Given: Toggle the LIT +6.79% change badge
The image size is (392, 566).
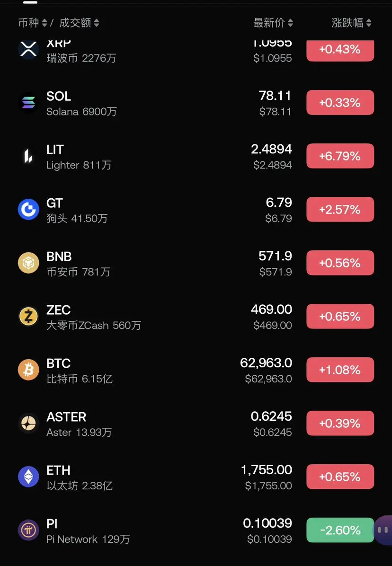Looking at the screenshot, I should point(340,156).
